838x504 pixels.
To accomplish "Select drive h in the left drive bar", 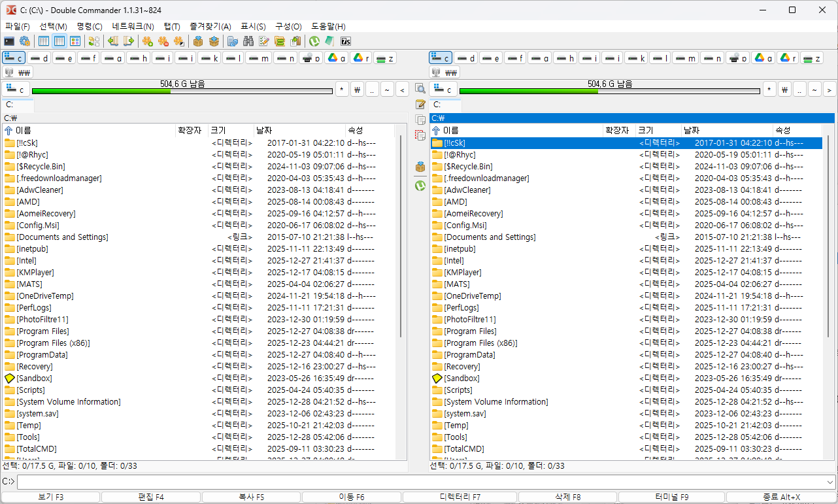I will point(139,58).
